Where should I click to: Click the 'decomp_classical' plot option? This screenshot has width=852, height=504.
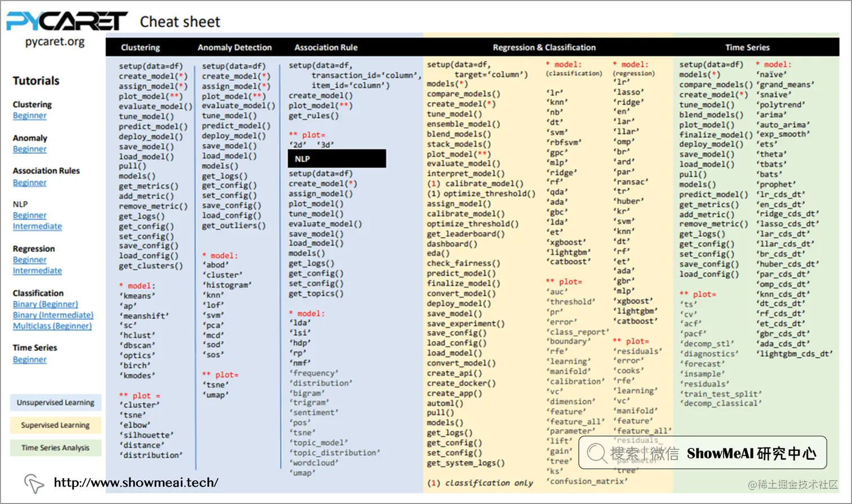[x=721, y=404]
